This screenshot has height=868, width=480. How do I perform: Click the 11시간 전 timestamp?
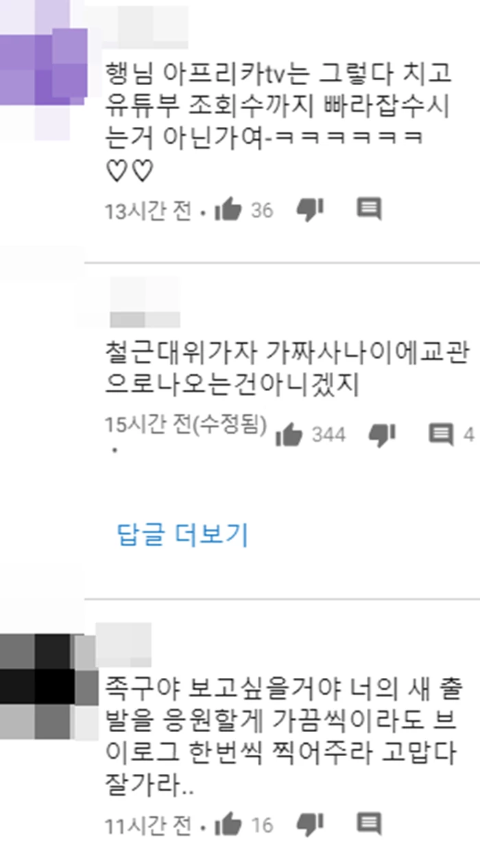pyautogui.click(x=148, y=825)
